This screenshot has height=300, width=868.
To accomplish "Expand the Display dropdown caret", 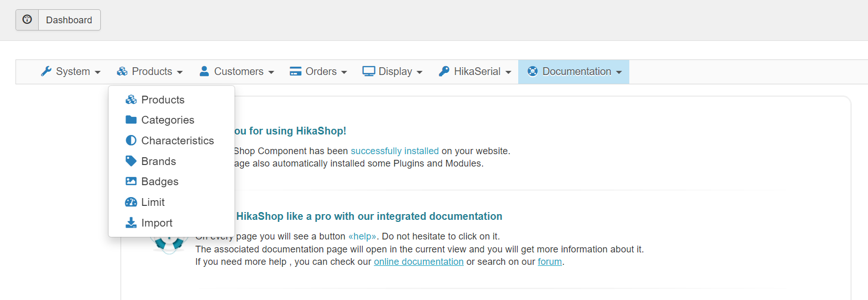I will tap(420, 72).
